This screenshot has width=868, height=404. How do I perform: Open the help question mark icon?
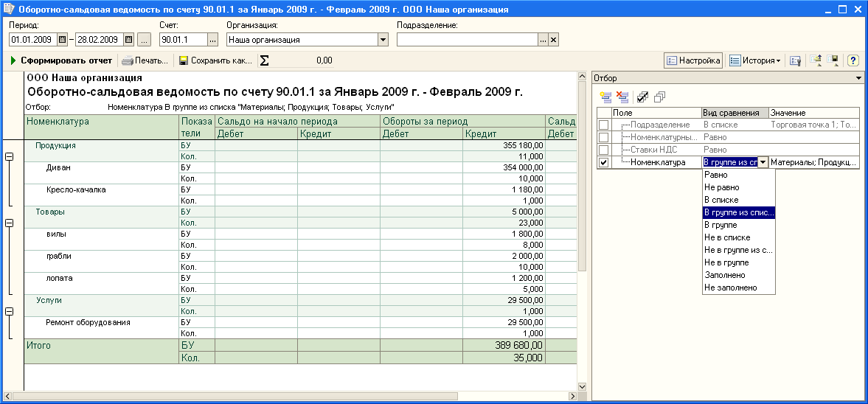point(853,60)
